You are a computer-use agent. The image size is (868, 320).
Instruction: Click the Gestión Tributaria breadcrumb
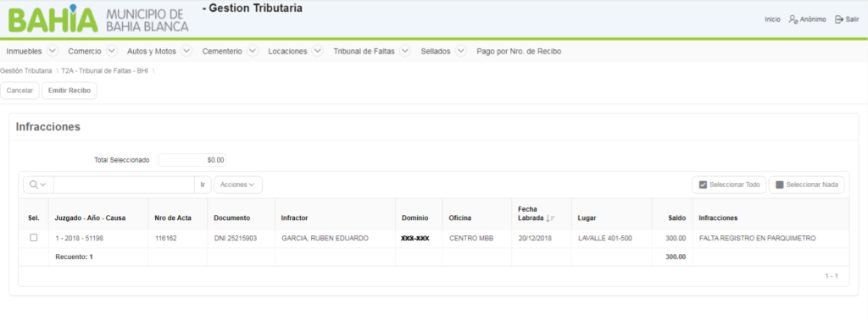(x=26, y=71)
